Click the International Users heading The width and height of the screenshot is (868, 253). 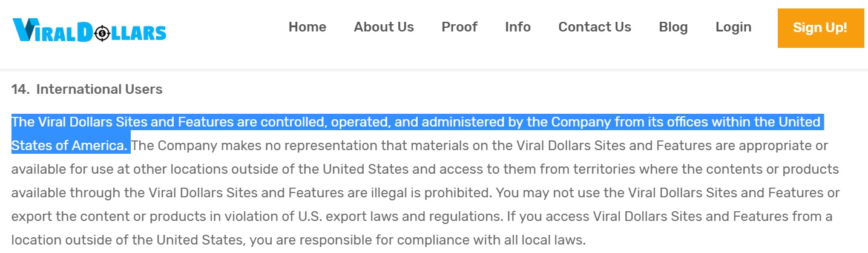pos(99,90)
